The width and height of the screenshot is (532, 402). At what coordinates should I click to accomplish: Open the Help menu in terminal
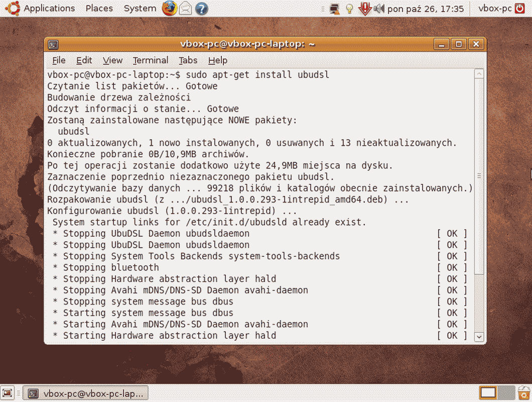[x=218, y=60]
